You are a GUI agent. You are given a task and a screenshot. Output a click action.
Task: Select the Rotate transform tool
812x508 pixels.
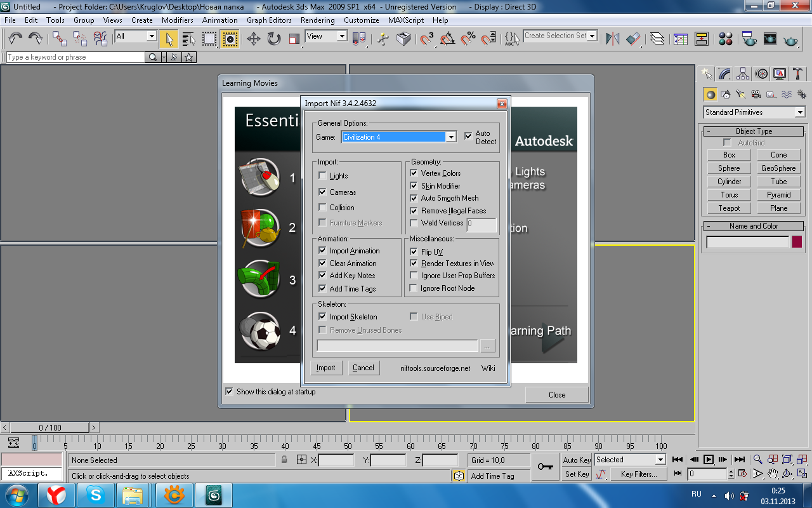tap(273, 39)
